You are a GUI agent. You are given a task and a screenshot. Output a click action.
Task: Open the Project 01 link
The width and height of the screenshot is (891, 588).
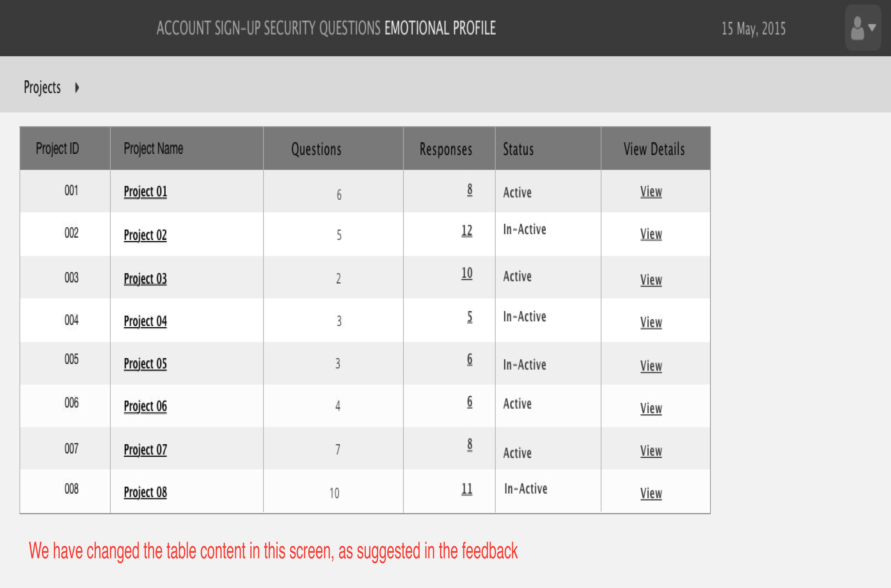pos(145,192)
